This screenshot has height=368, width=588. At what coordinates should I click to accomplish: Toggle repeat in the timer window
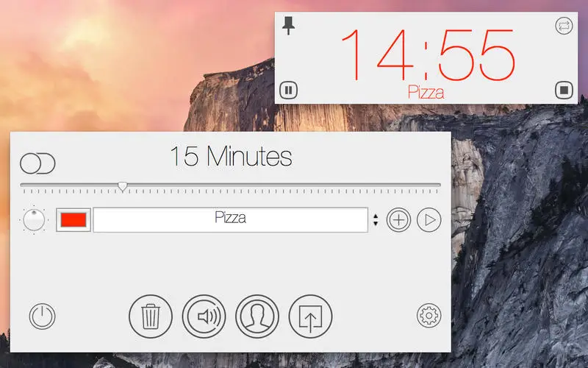[x=564, y=26]
